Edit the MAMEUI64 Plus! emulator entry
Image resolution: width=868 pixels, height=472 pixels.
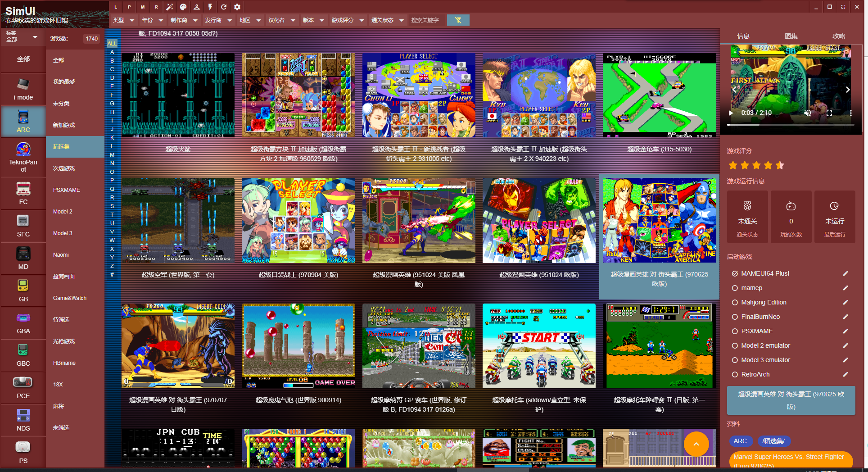pyautogui.click(x=845, y=273)
